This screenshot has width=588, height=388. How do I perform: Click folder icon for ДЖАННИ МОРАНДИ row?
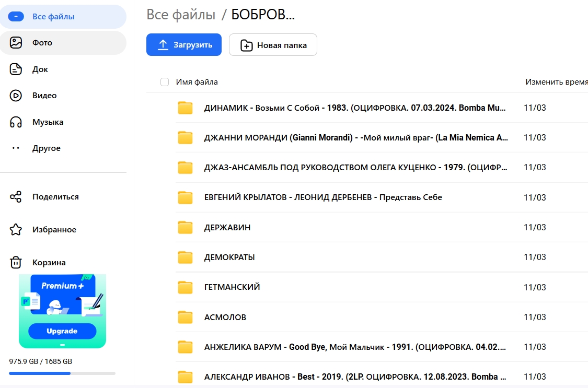(185, 137)
